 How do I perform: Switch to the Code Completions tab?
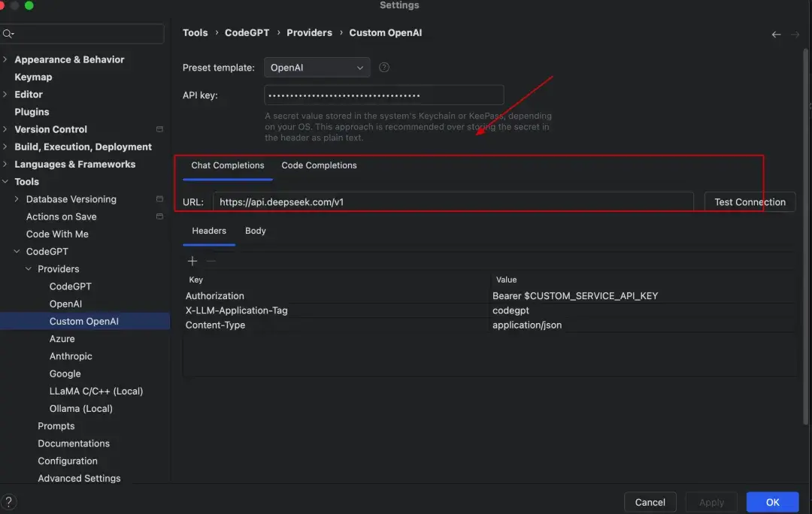tap(319, 165)
